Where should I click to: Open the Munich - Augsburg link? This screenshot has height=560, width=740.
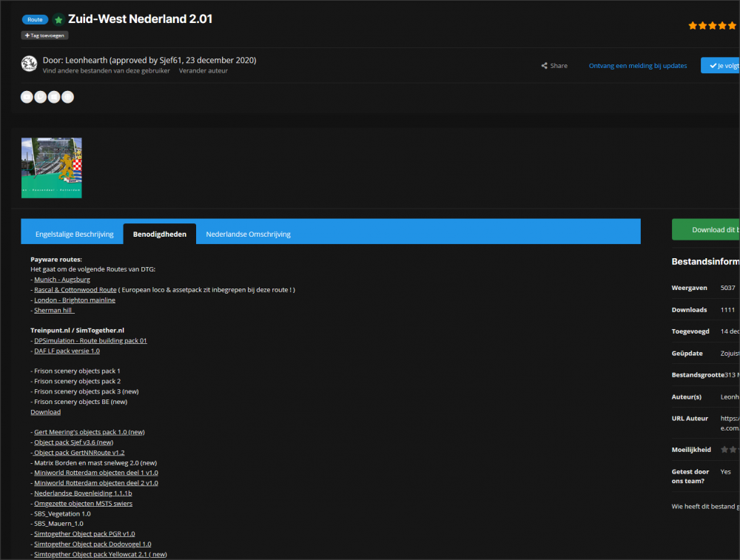(62, 280)
